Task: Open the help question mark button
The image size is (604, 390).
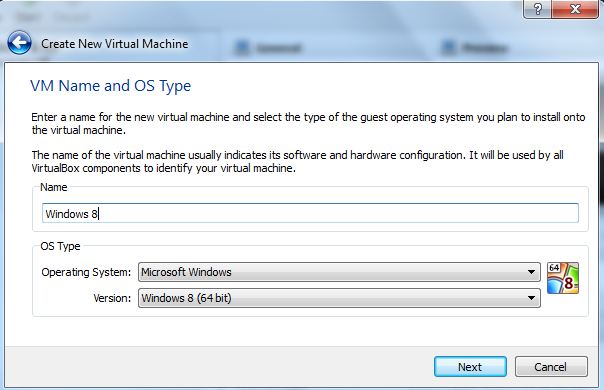Action: [537, 9]
